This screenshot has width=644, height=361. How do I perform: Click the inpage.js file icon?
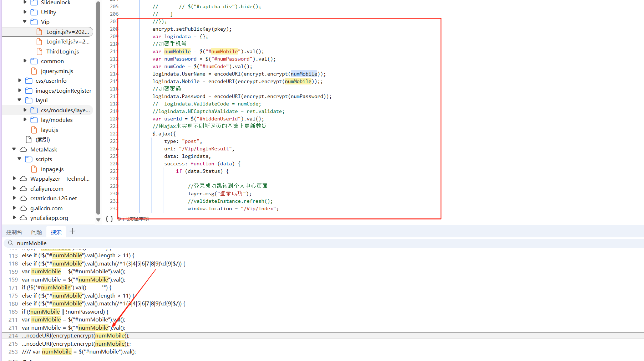click(34, 169)
